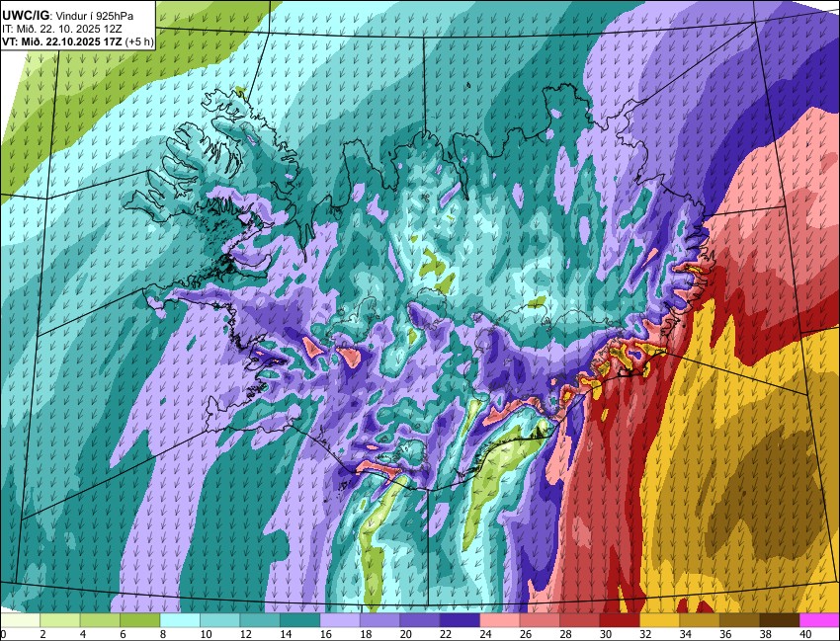Screen dimensions: 840x641
Task: Select the 18–20 light purple legend swatch
Action: click(379, 620)
